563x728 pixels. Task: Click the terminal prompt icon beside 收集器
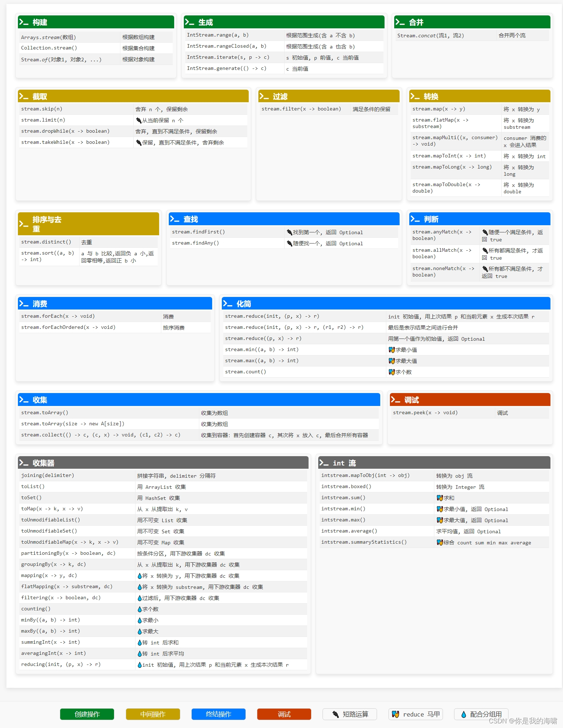[24, 463]
